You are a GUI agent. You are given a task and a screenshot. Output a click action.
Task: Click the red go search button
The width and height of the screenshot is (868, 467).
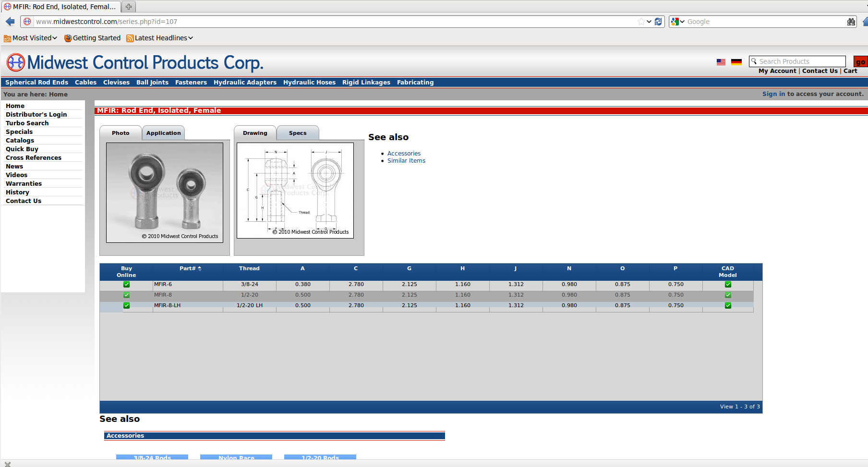pos(860,61)
